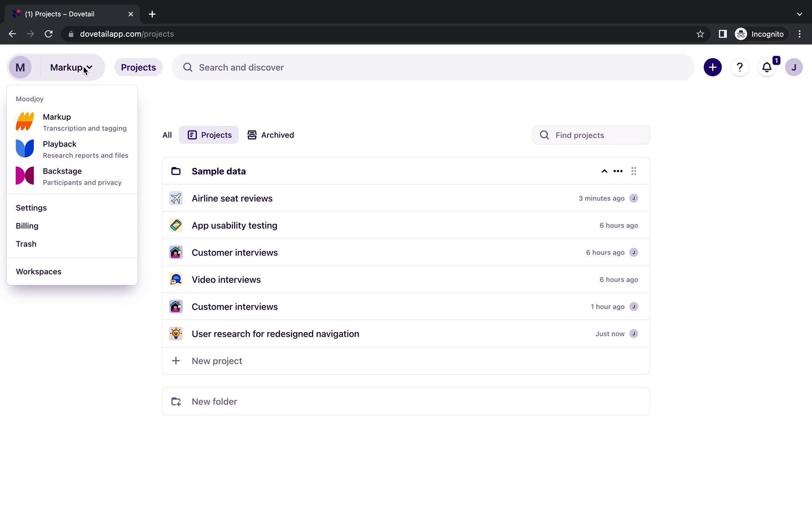
Task: Click the purple plus create button
Action: pyautogui.click(x=712, y=67)
